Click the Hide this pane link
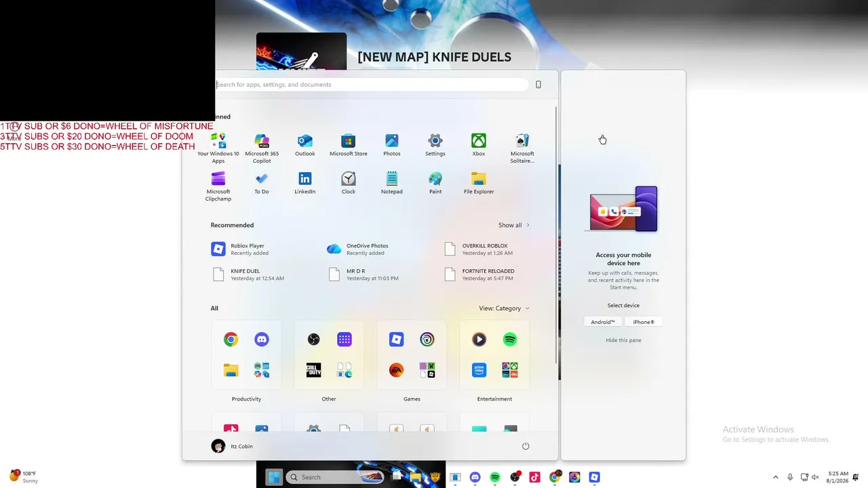This screenshot has width=868, height=488. pos(623,340)
